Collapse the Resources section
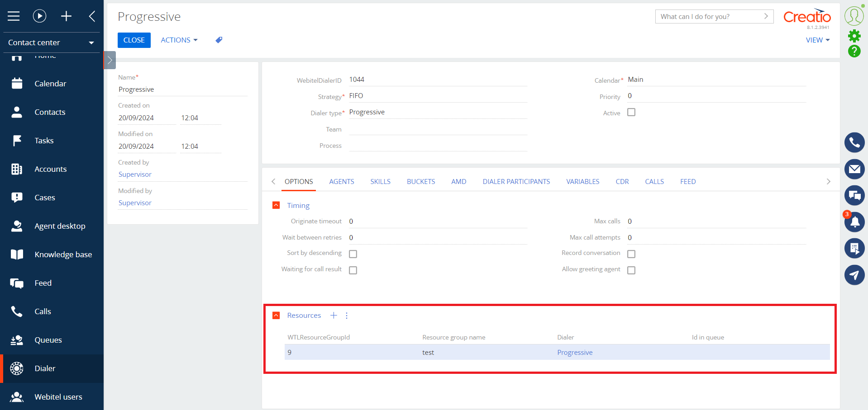The width and height of the screenshot is (868, 410). [x=276, y=316]
